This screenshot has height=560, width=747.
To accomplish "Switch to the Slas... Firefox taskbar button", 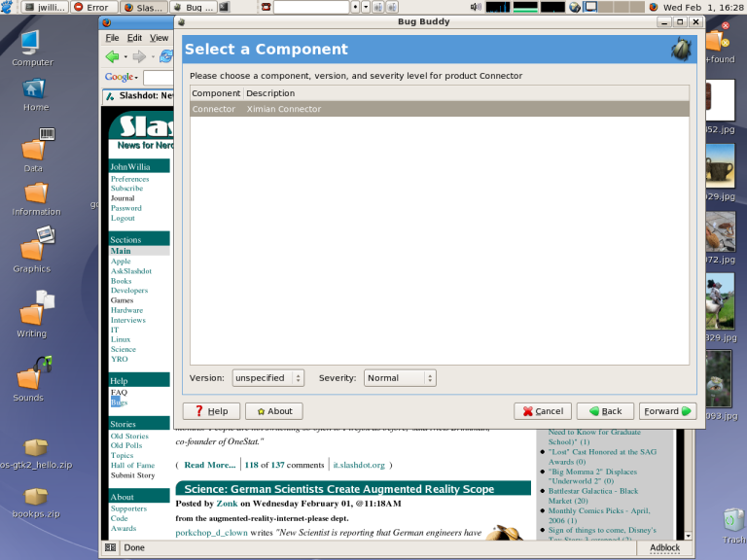I will coord(144,7).
